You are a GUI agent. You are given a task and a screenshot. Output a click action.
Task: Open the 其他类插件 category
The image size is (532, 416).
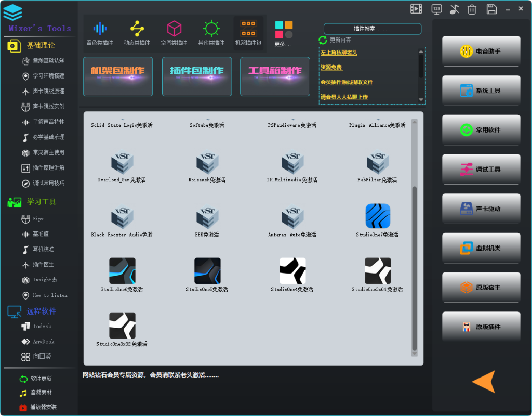[211, 33]
